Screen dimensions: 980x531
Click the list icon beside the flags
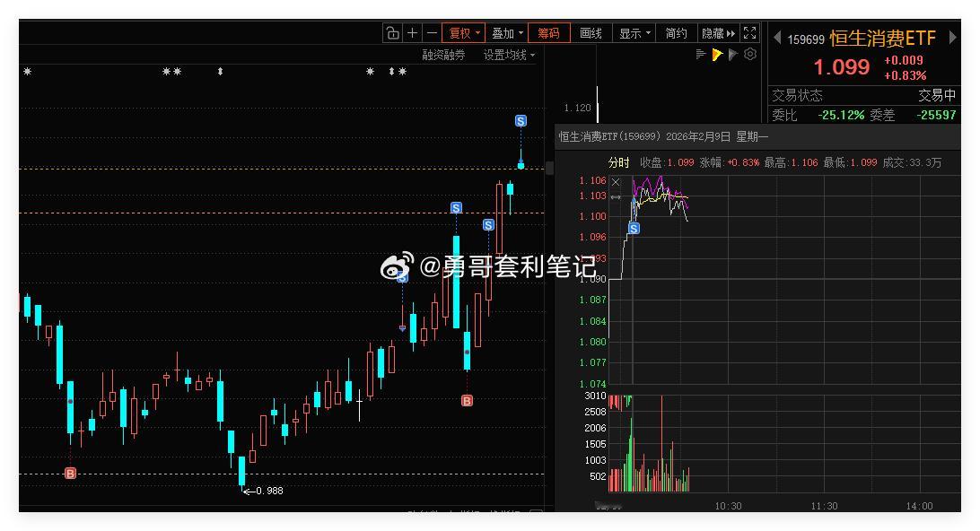coord(701,54)
